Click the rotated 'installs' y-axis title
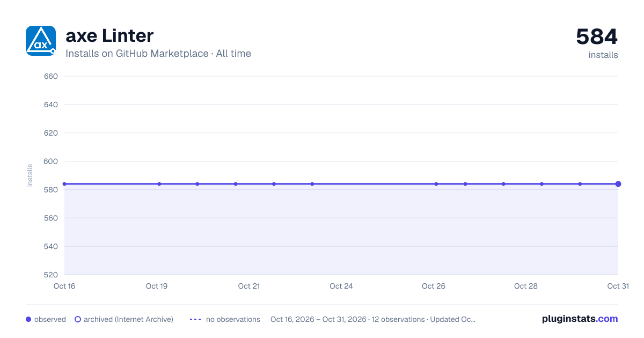 (x=30, y=175)
